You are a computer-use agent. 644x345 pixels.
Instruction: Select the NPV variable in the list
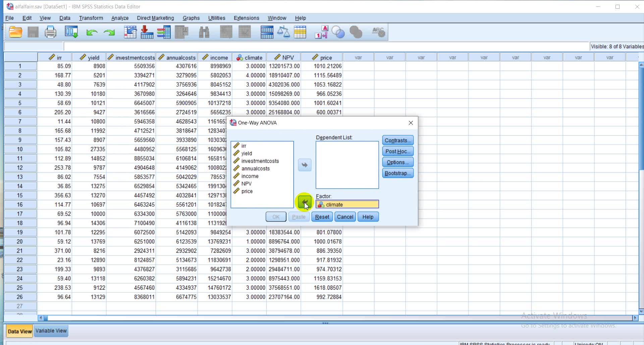point(246,184)
